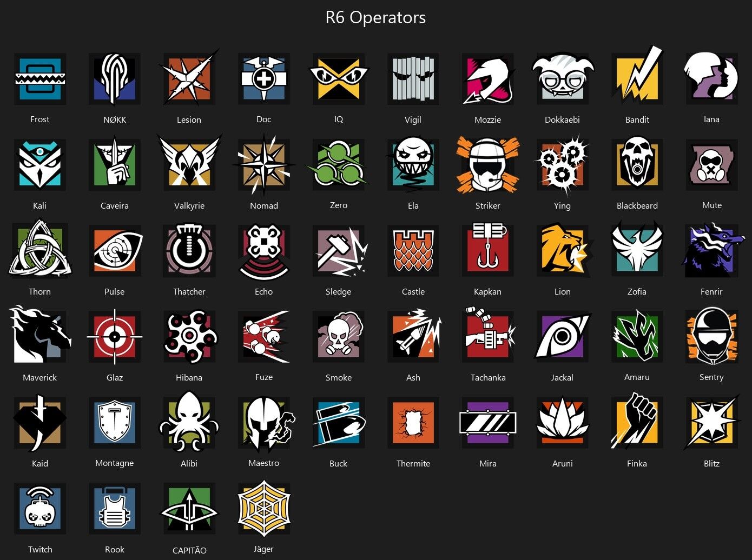752x560 pixels.
Task: Pick the Thorn celtic knot icon
Action: pos(40,249)
